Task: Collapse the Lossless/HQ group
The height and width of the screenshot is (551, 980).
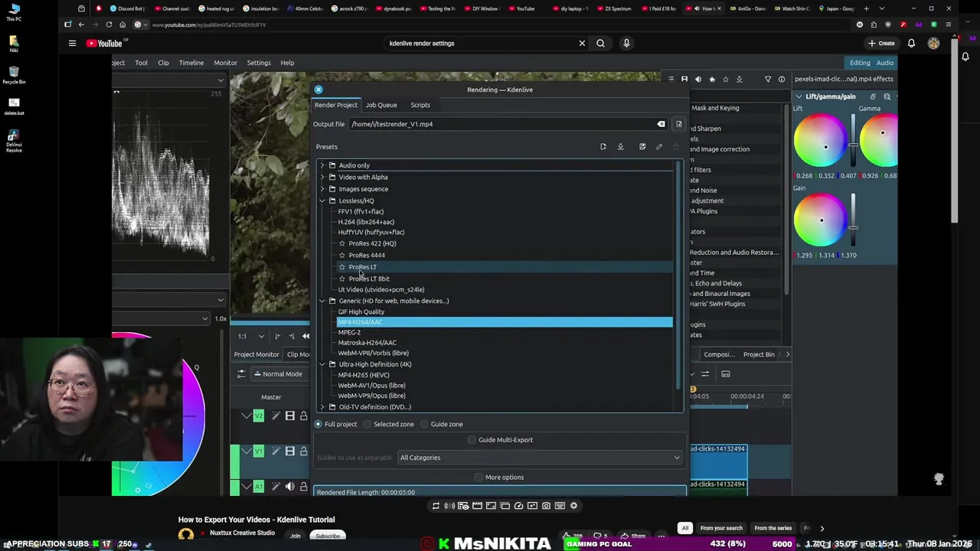Action: (322, 201)
